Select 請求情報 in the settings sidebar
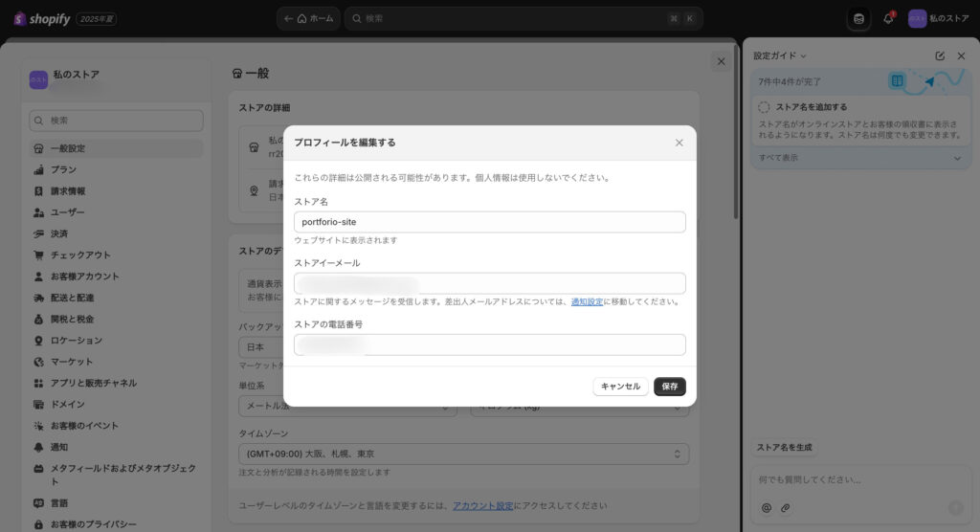The image size is (980, 532). click(68, 191)
